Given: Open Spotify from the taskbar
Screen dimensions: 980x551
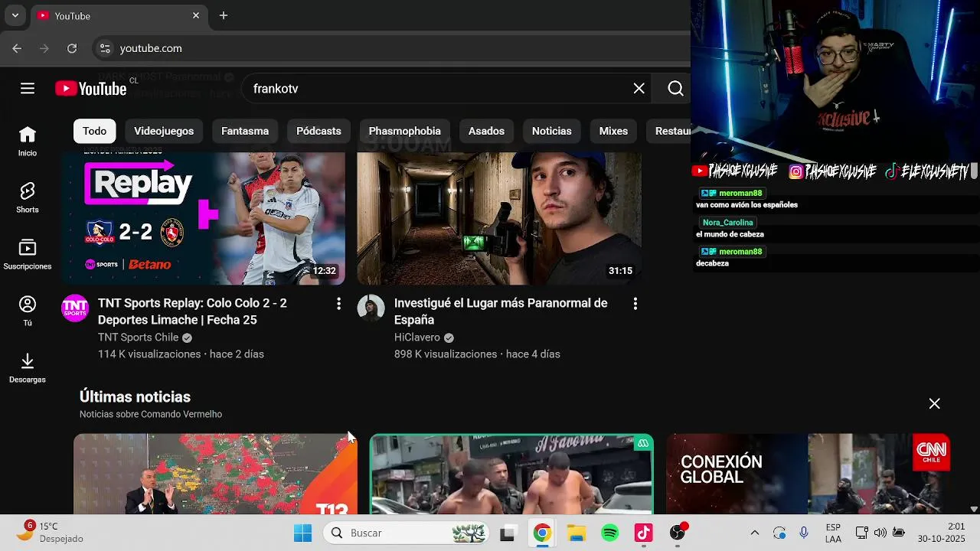Looking at the screenshot, I should point(609,533).
